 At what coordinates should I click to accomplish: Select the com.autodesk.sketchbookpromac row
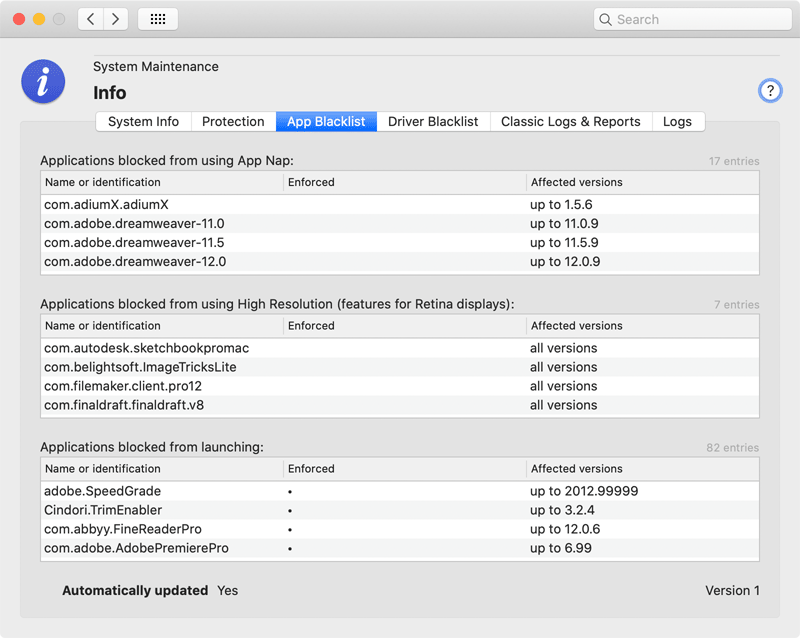pos(400,348)
